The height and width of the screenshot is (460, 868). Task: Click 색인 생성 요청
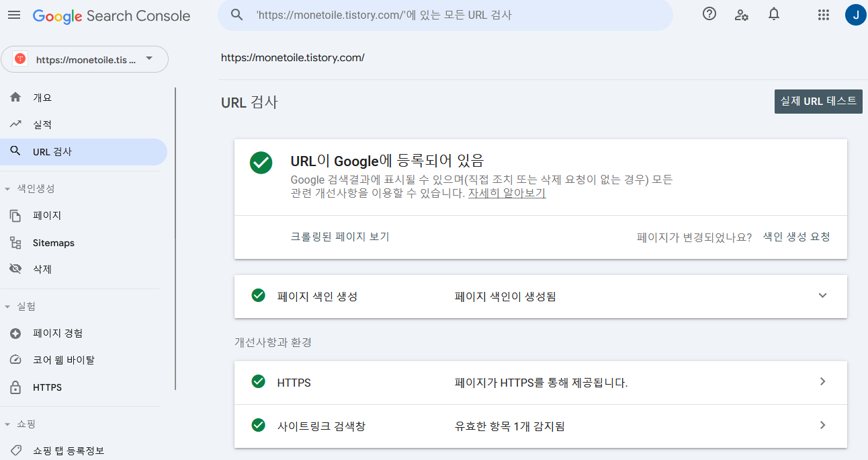point(797,237)
